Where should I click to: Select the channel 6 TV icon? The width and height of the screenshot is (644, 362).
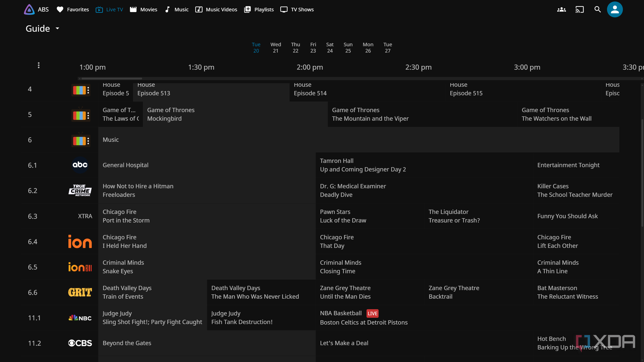80,140
